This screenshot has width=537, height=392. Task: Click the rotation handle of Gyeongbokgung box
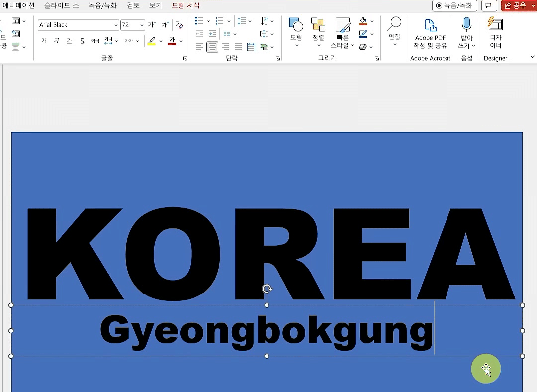tap(267, 289)
